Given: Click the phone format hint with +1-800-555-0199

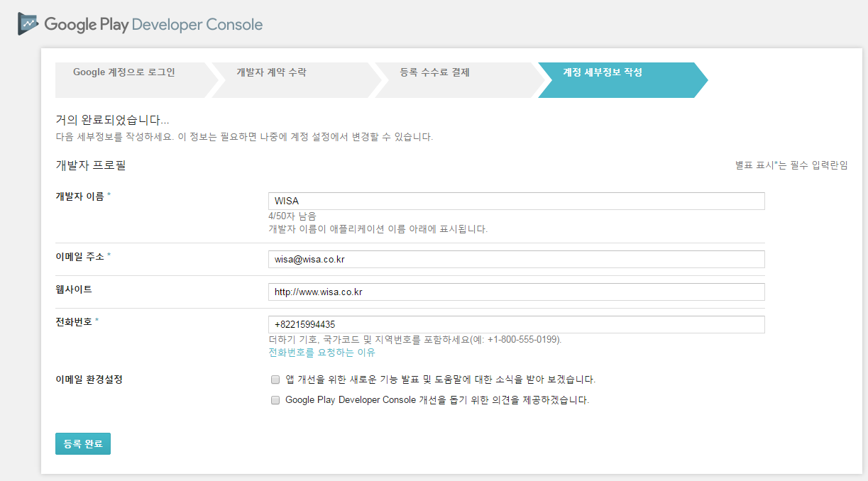Looking at the screenshot, I should coord(415,339).
